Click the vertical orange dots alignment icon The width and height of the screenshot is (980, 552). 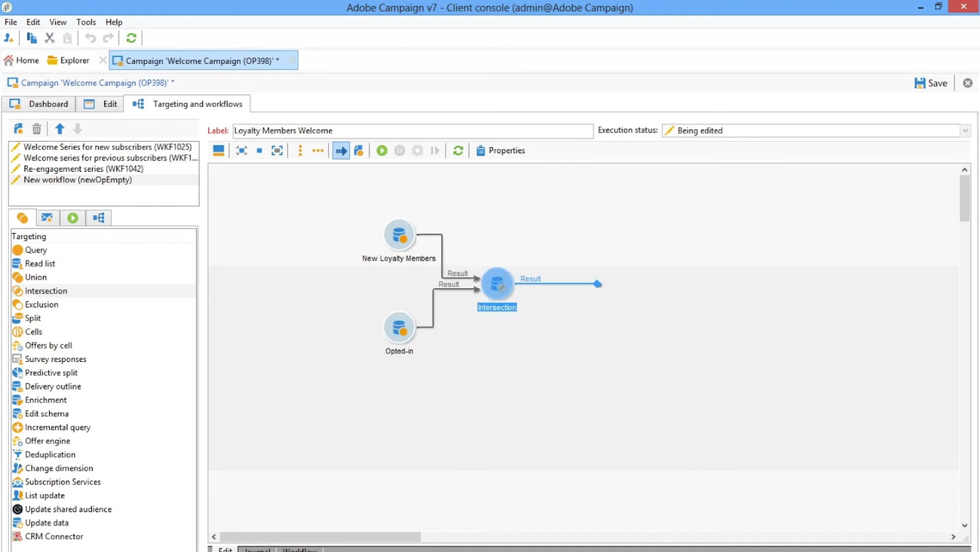coord(300,150)
